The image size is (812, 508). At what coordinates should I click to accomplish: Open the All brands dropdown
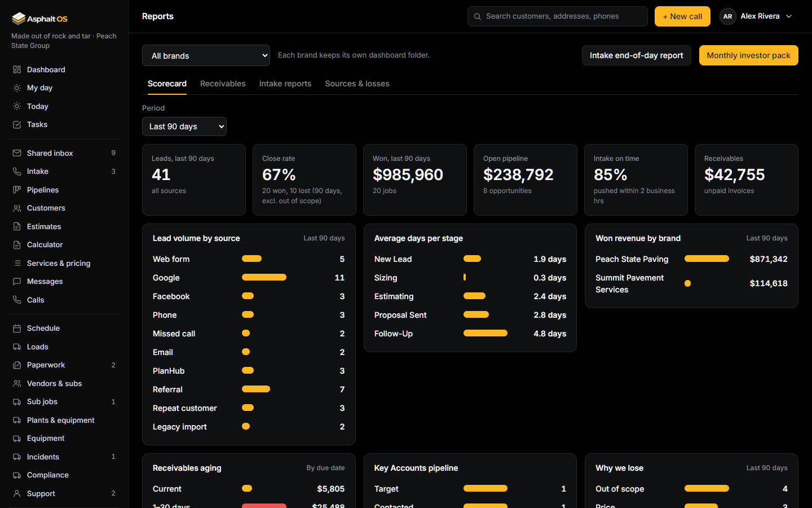click(206, 55)
